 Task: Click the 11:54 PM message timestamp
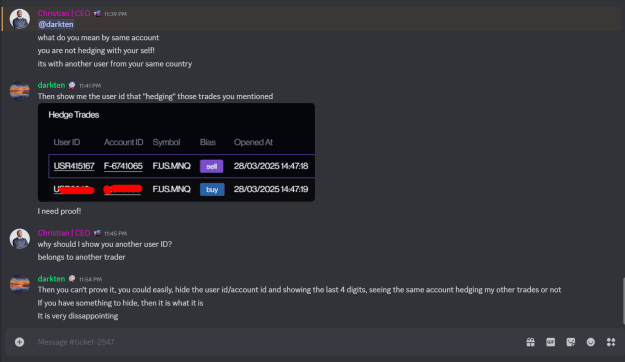click(x=90, y=279)
